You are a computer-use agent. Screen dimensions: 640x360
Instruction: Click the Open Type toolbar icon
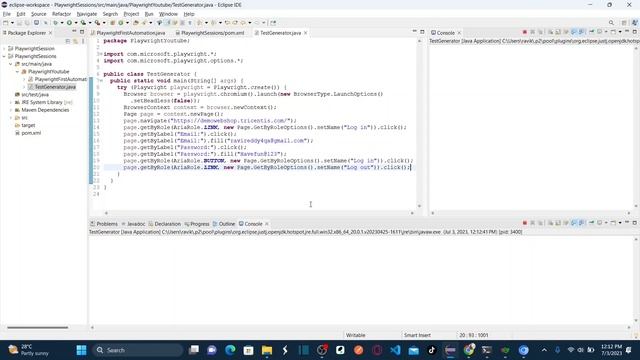[x=136, y=23]
